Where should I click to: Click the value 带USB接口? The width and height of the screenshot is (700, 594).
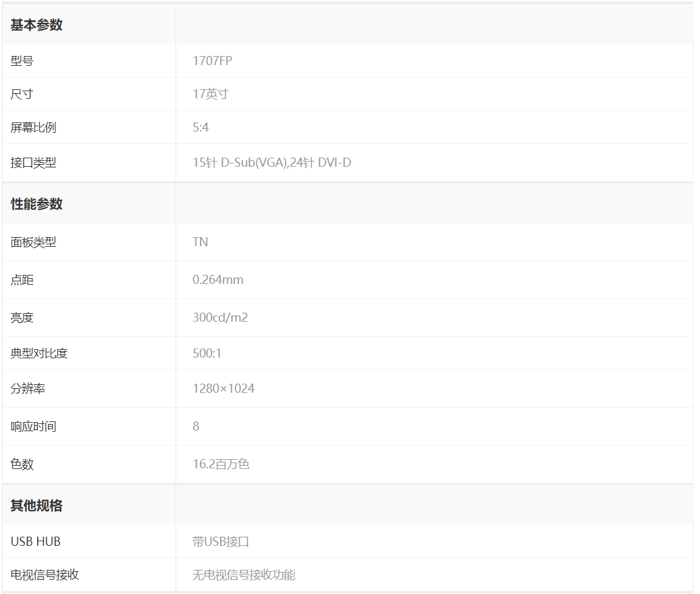tap(221, 542)
